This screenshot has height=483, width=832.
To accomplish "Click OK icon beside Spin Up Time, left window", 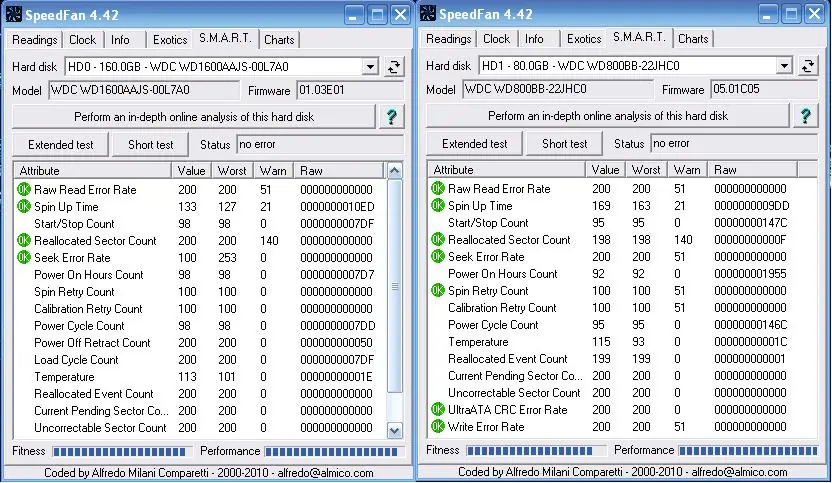I will [24, 206].
